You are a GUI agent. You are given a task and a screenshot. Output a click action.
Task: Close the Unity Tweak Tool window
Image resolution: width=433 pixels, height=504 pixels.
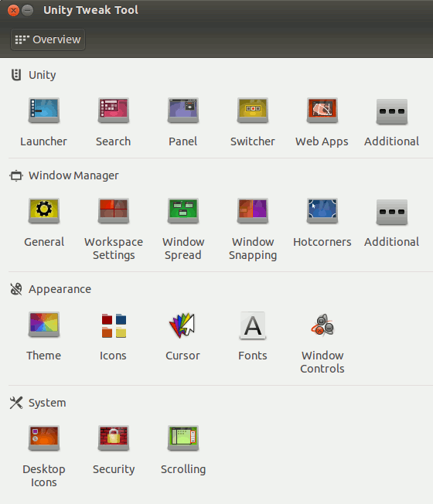click(x=13, y=11)
